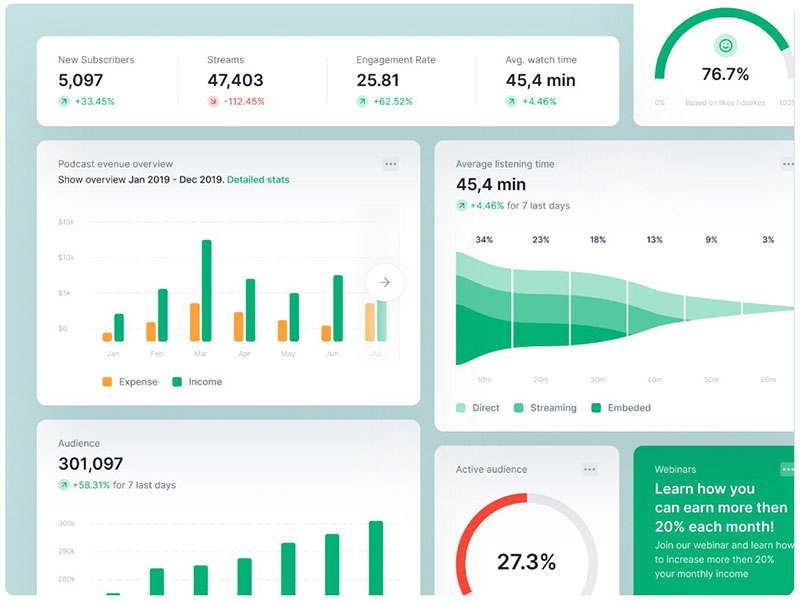Click the Engagement Rate green trend arrow icon
The width and height of the screenshot is (800, 605).
point(362,102)
